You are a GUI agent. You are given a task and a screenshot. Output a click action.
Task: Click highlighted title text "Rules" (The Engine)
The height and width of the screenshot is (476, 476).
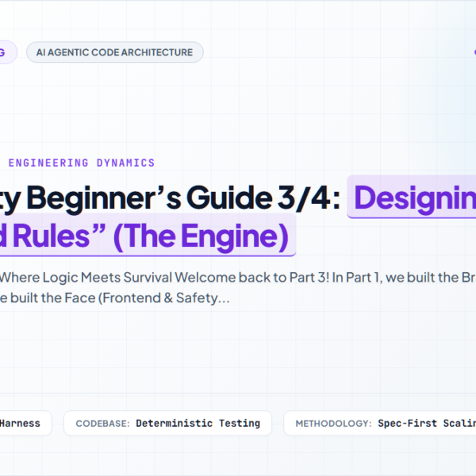[150, 236]
